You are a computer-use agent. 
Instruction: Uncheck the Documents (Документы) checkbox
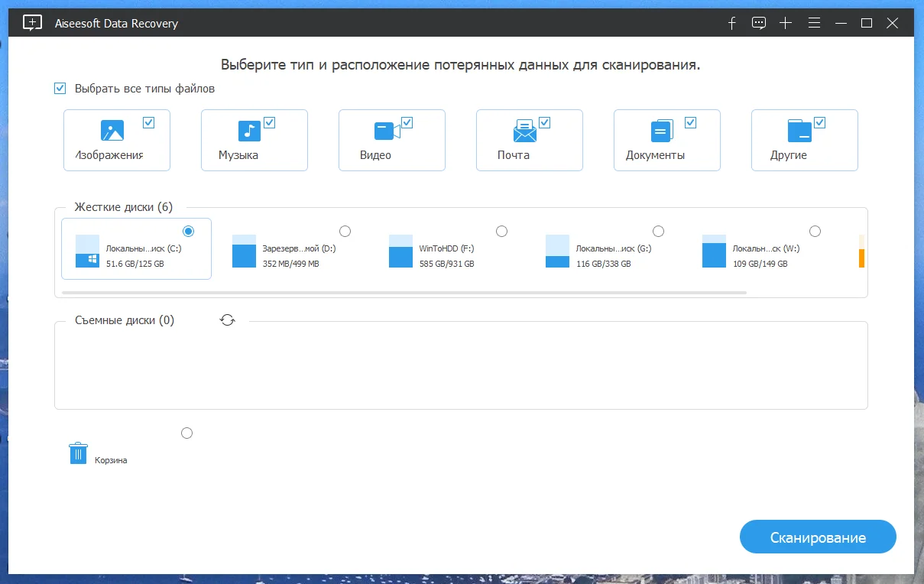(x=691, y=122)
